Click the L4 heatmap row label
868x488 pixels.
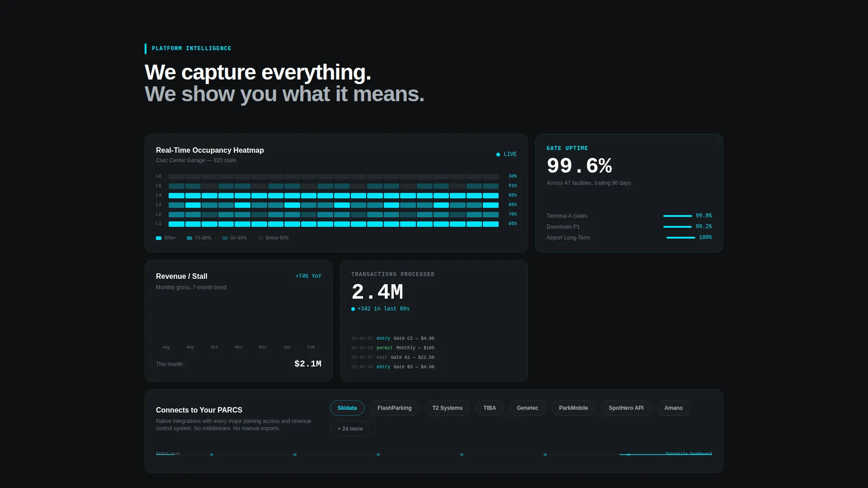tap(159, 195)
